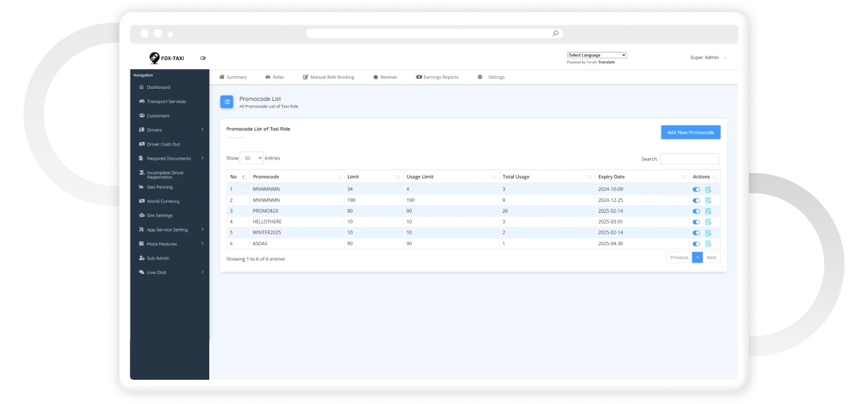Sort the table by Expiry Date column
The image size is (868, 404).
643,177
